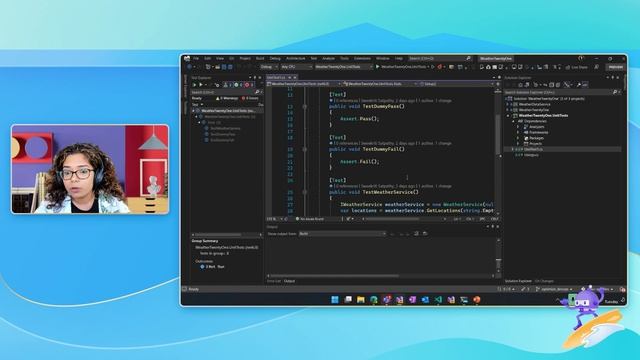
Task: Open the member navigation dropdown in editor
Action: coord(456,84)
